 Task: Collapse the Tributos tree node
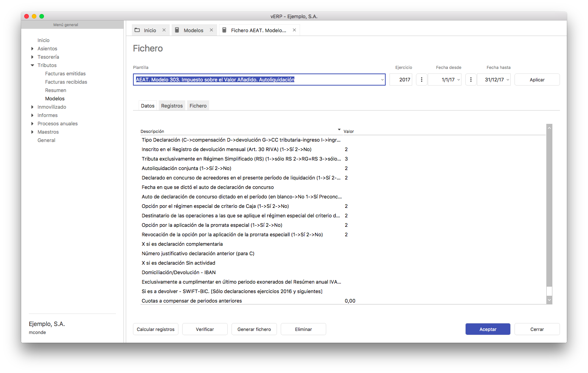tap(32, 66)
